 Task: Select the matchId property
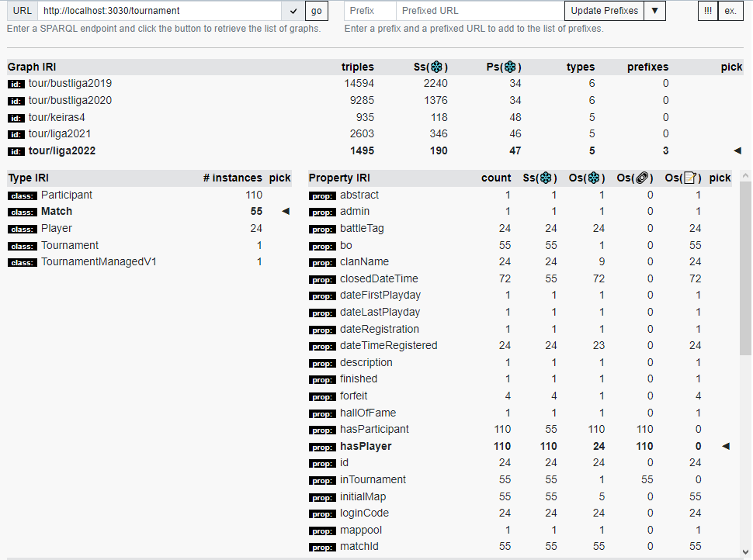(x=359, y=547)
